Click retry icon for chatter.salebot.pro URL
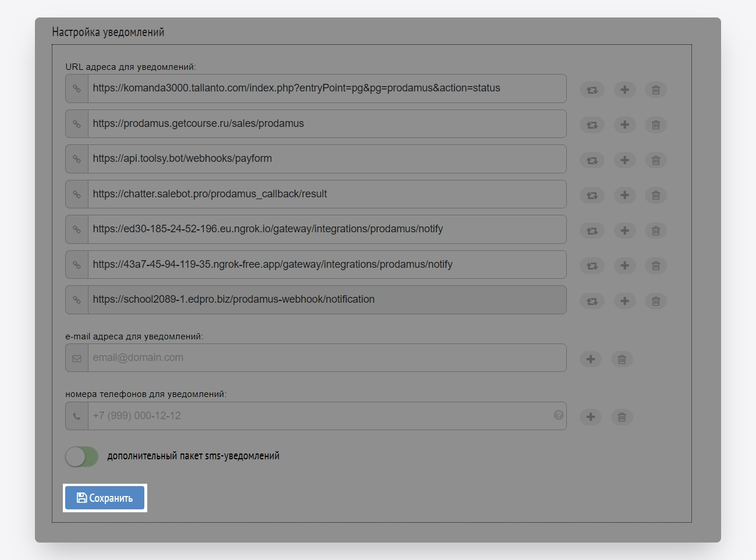756x560 pixels. tap(592, 196)
